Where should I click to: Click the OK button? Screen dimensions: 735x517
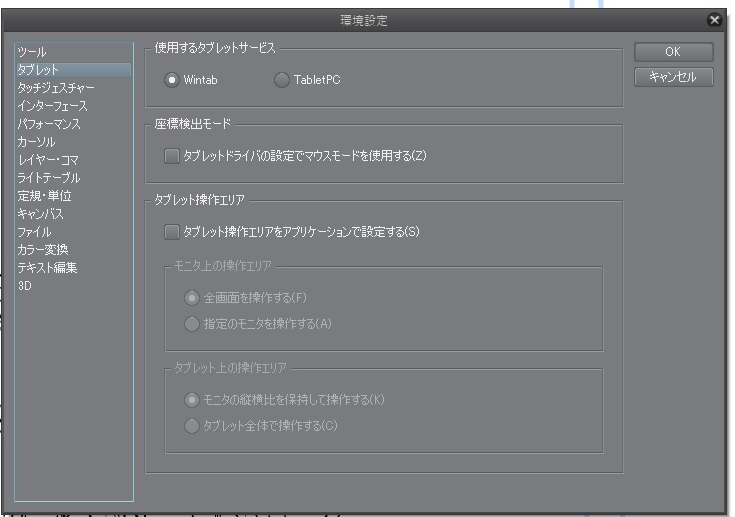tap(674, 52)
